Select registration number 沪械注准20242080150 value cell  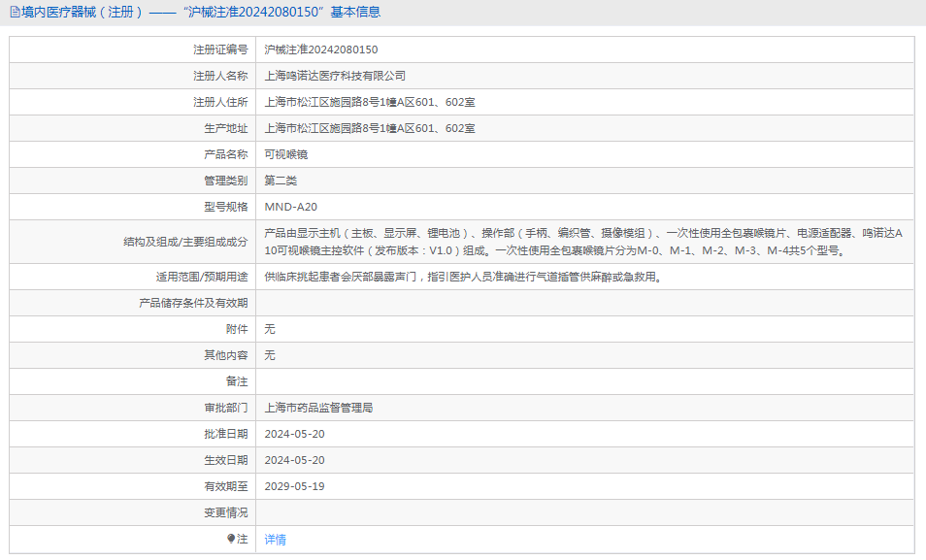(x=584, y=49)
